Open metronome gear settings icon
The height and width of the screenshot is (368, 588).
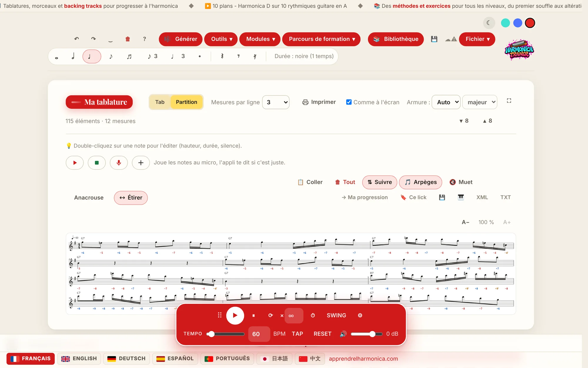click(360, 315)
